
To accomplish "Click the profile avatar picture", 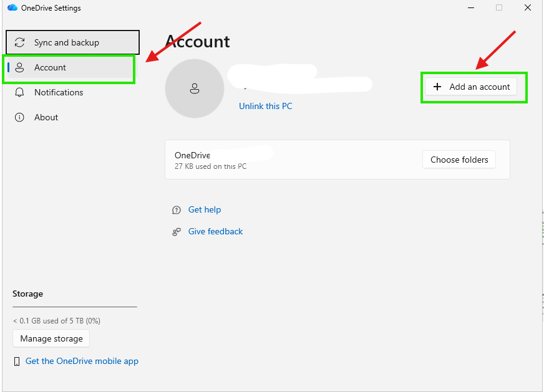I will pyautogui.click(x=194, y=88).
